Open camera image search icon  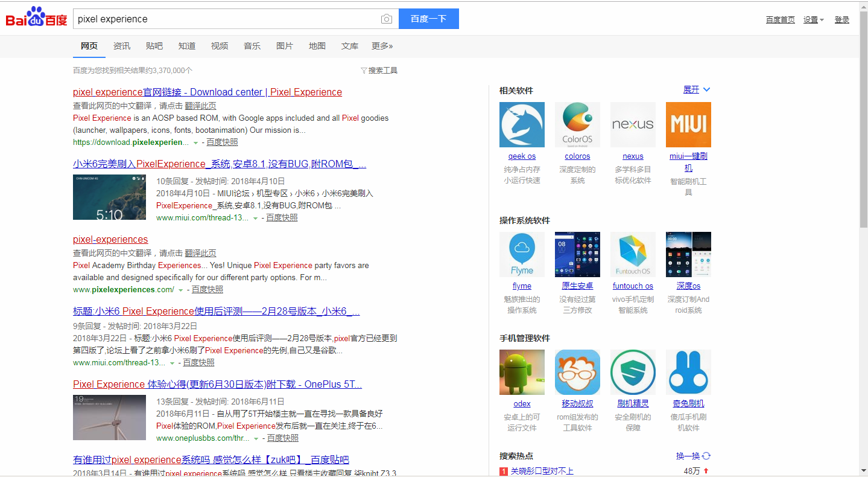(387, 19)
